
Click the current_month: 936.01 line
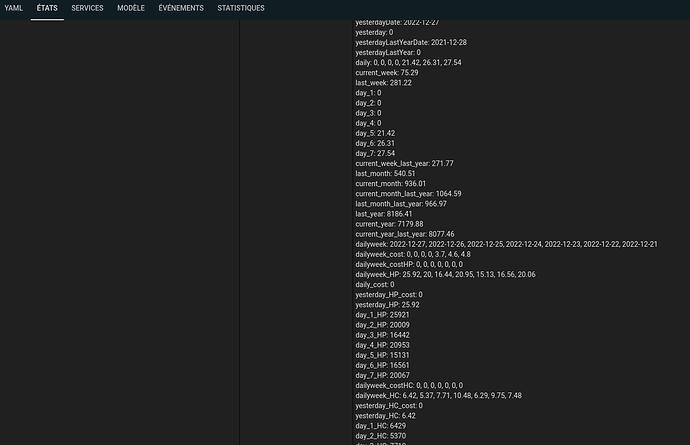(391, 183)
